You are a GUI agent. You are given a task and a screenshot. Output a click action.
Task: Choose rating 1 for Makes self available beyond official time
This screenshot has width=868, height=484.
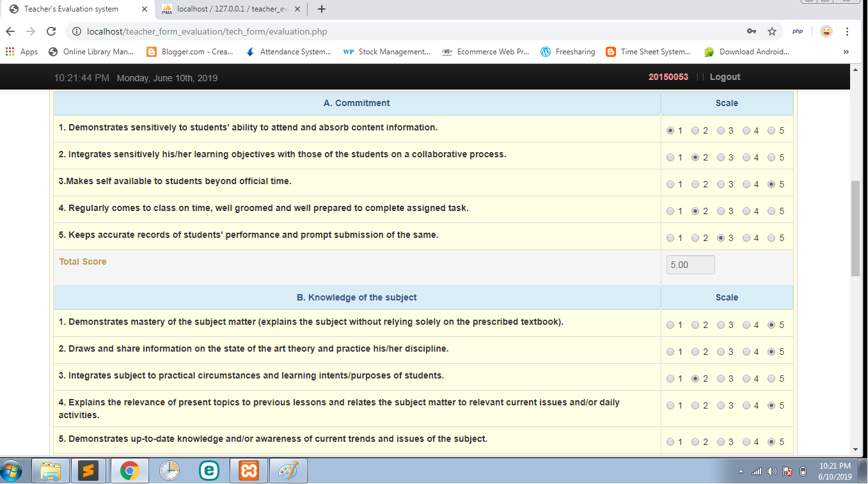pos(670,183)
